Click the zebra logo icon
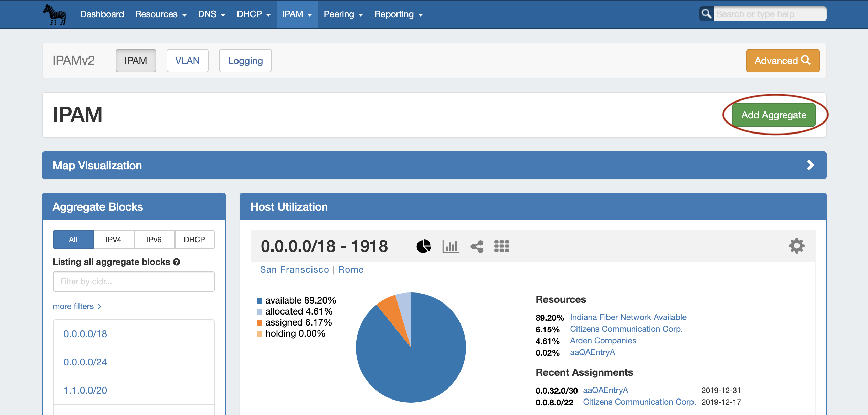The width and height of the screenshot is (868, 415). pos(55,14)
